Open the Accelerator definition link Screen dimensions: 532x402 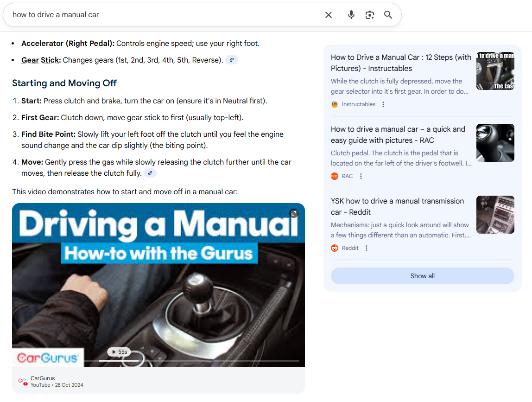(43, 44)
